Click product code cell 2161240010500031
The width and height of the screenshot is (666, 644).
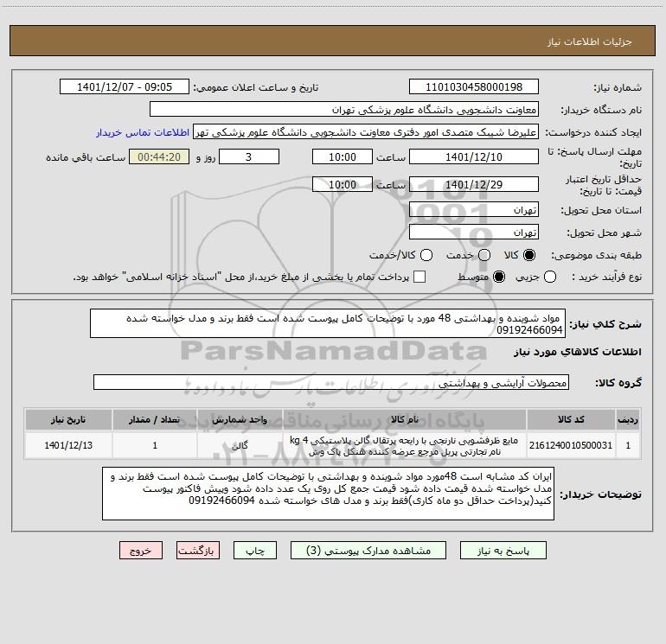click(571, 445)
